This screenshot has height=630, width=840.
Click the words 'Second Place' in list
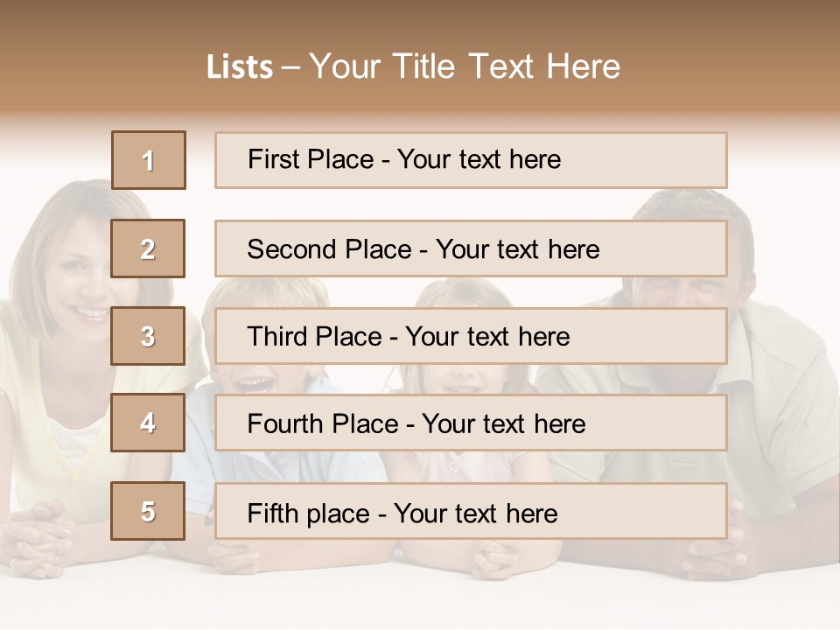click(x=330, y=249)
